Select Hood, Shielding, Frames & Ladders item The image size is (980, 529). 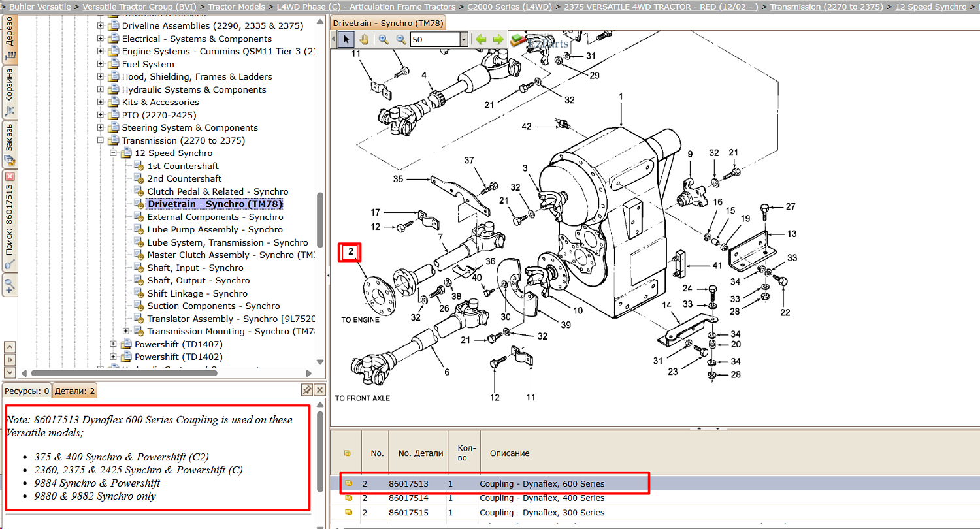pyautogui.click(x=197, y=76)
